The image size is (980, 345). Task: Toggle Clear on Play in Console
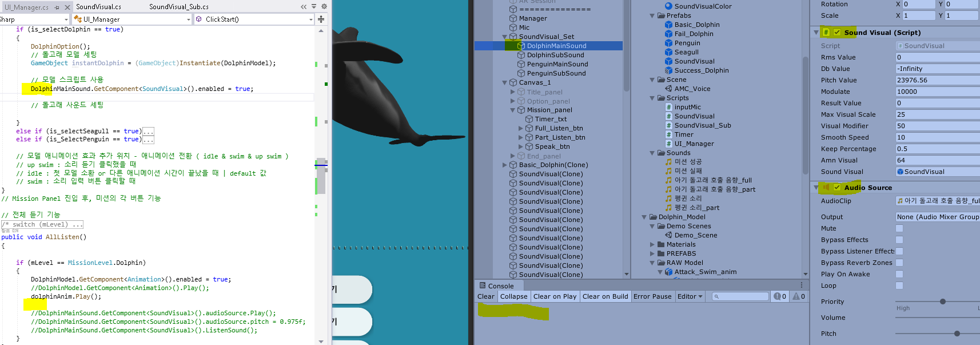555,296
